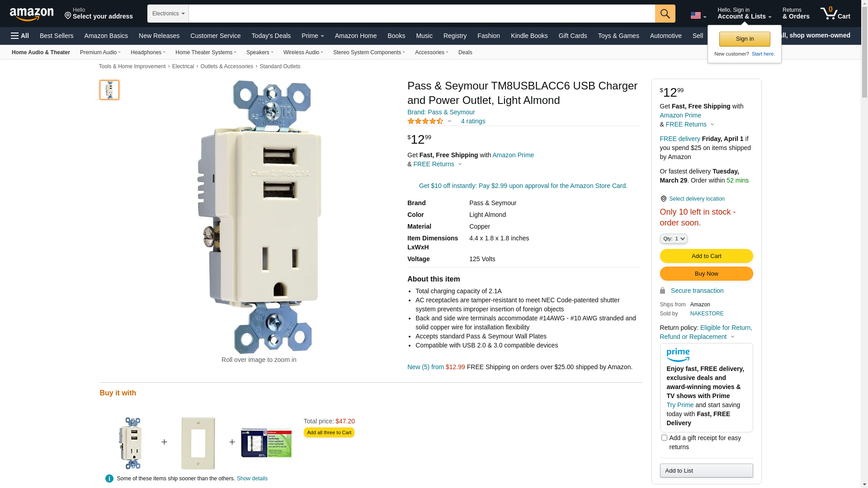This screenshot has width=868, height=488.
Task: Open the shopping cart icon
Action: click(835, 14)
